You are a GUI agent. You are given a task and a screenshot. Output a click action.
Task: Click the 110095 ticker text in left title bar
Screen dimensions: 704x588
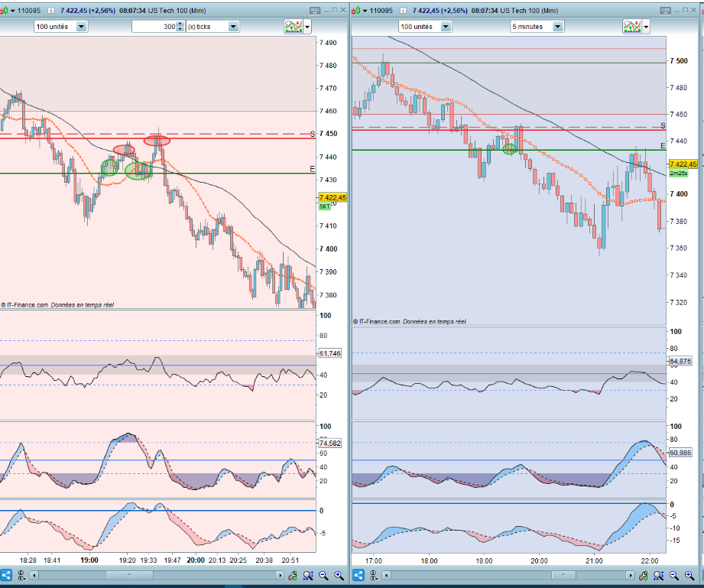(x=29, y=11)
